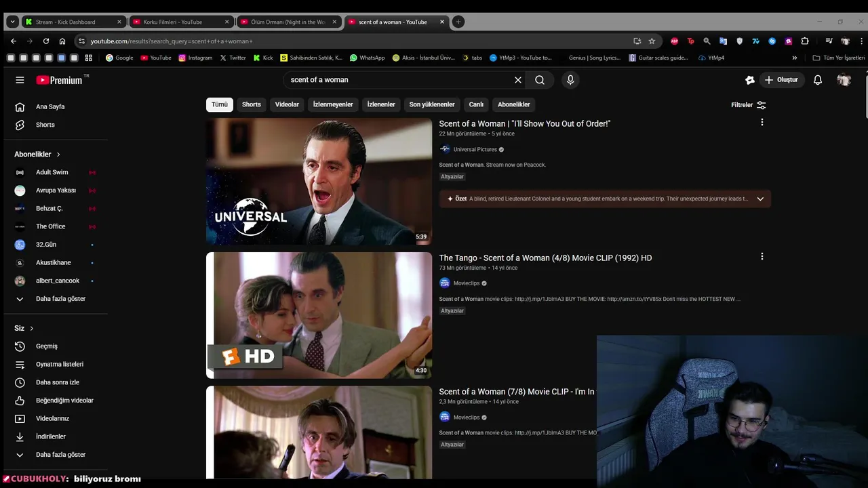Image resolution: width=868 pixels, height=488 pixels.
Task: Select the Shorts filter chip
Action: tap(252, 104)
